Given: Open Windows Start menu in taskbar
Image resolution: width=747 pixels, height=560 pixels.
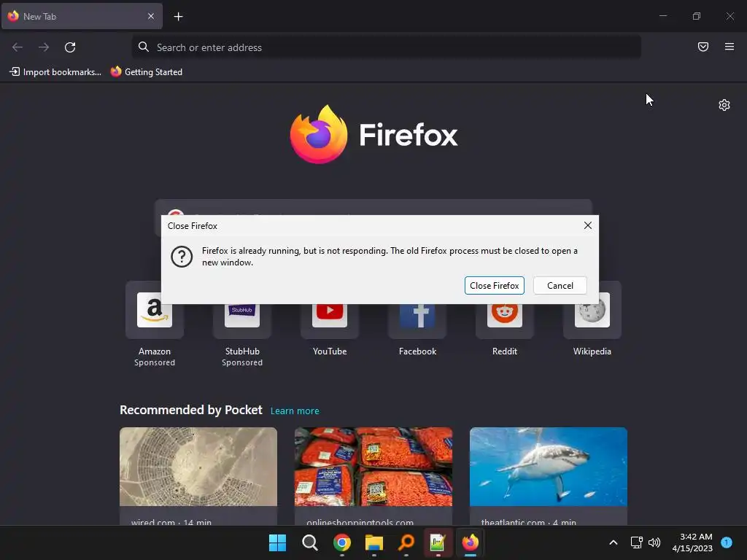Looking at the screenshot, I should coord(277,542).
